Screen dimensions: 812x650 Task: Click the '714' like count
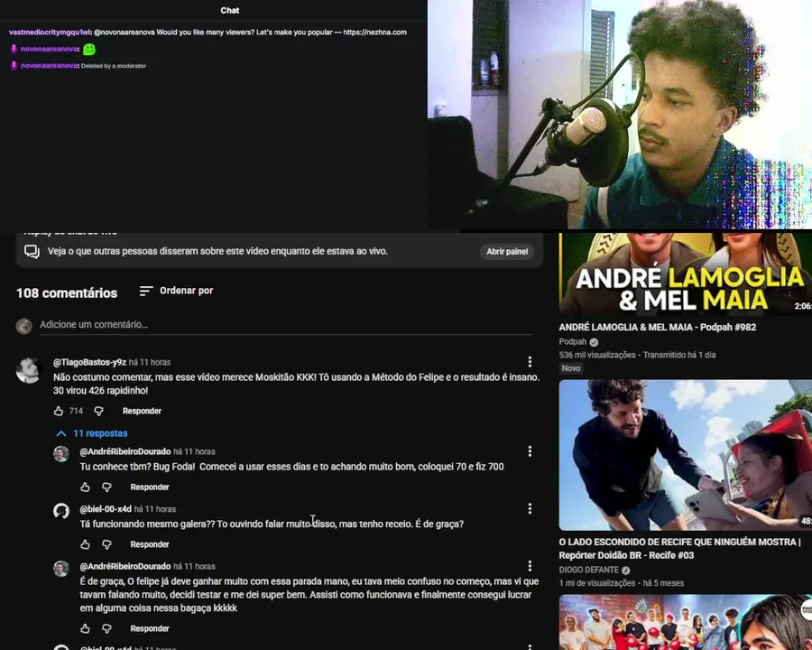(76, 411)
